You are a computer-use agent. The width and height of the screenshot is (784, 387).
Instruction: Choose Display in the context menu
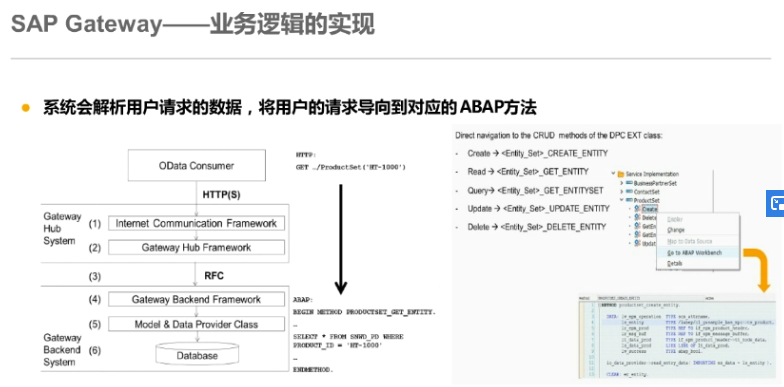pos(675,220)
